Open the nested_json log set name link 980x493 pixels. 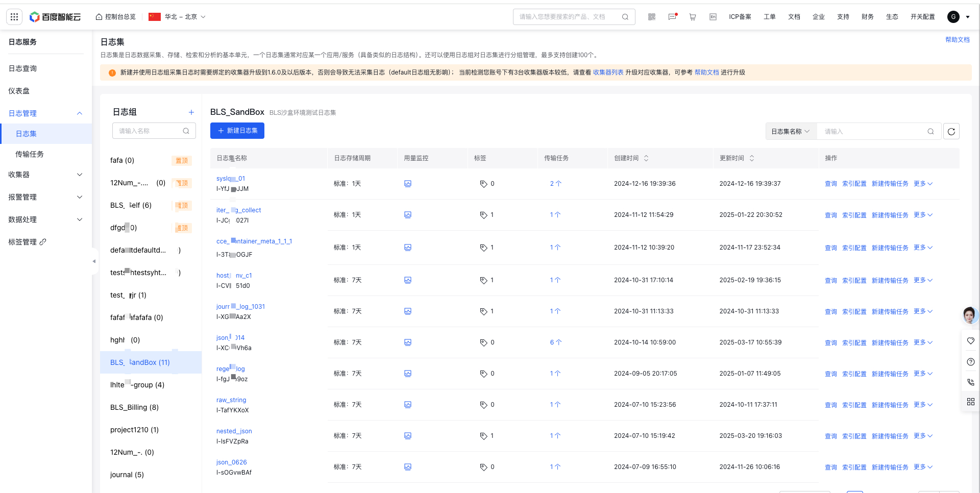click(x=234, y=431)
